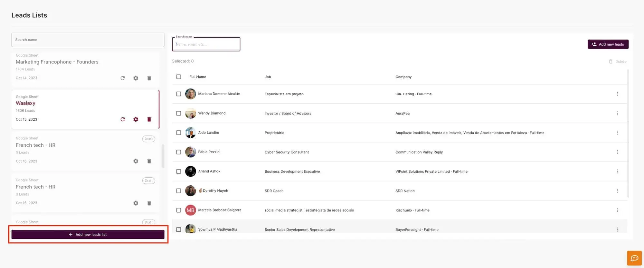The width and height of the screenshot is (644, 268).
Task: Click the Cyber Security Consultant job cell
Action: pyautogui.click(x=287, y=152)
